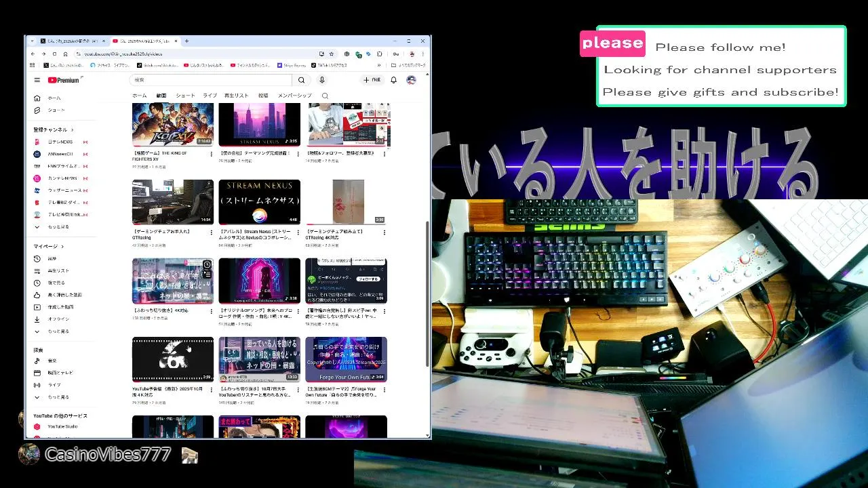
Task: Add the ふわっち切り抜き 4K video to watch later
Action: click(208, 264)
